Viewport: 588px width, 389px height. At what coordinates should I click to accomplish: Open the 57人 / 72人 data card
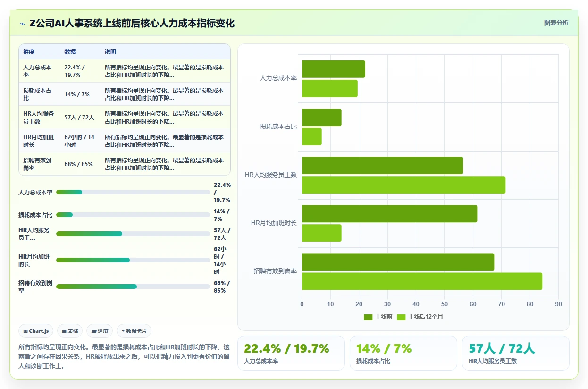point(516,353)
